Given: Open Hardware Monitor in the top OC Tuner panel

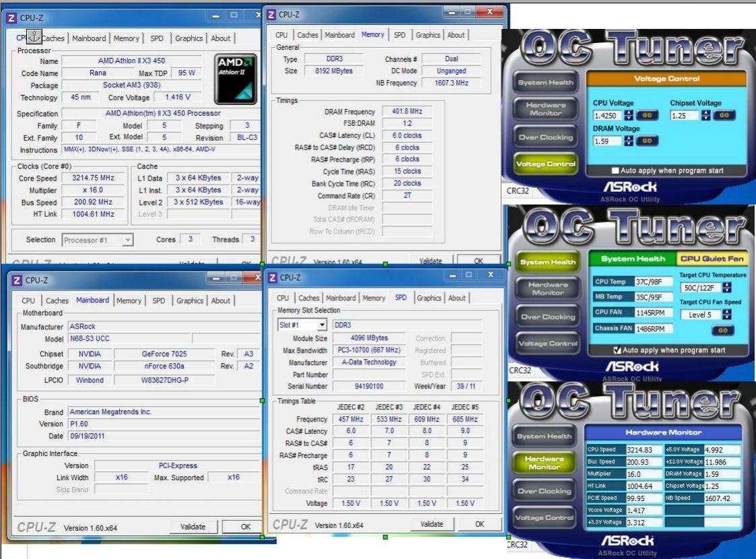Looking at the screenshot, I should coord(545,109).
